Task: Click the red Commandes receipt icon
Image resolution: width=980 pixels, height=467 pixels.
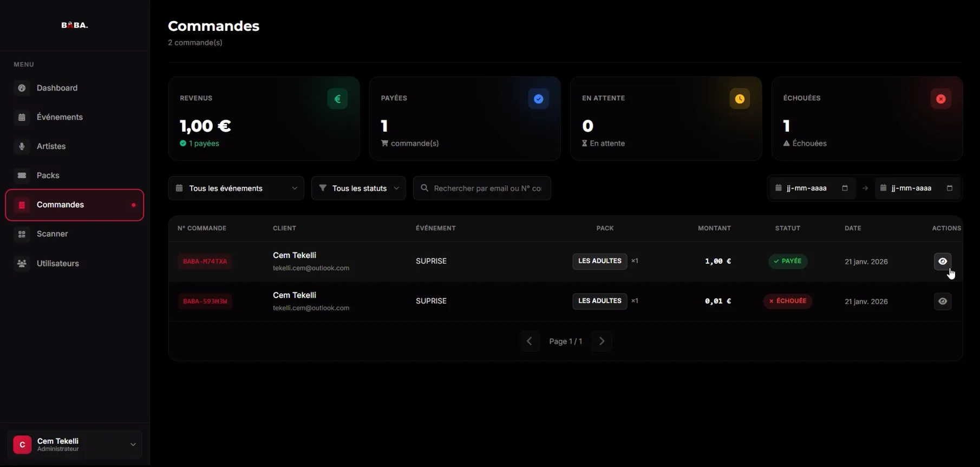Action: 22,205
